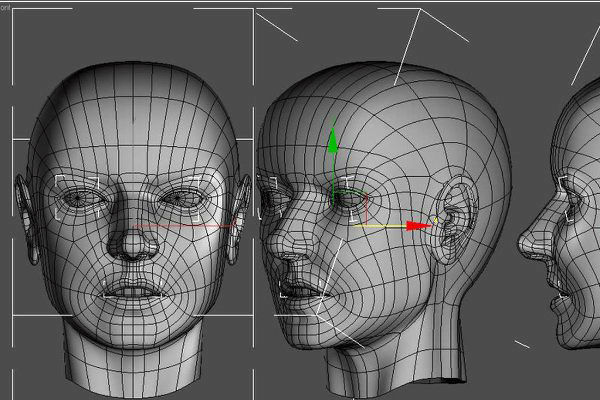
Task: Click the Front viewport label in the corner
Action: pos(3,5)
